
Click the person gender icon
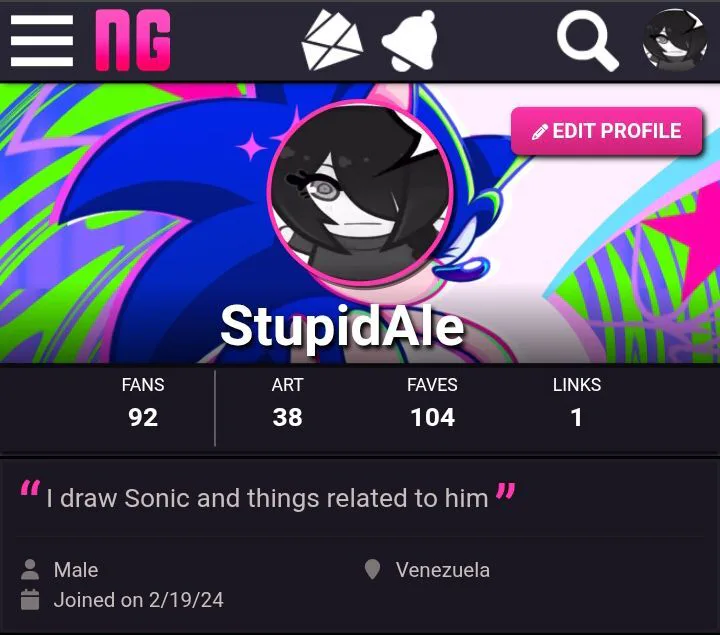(x=30, y=569)
